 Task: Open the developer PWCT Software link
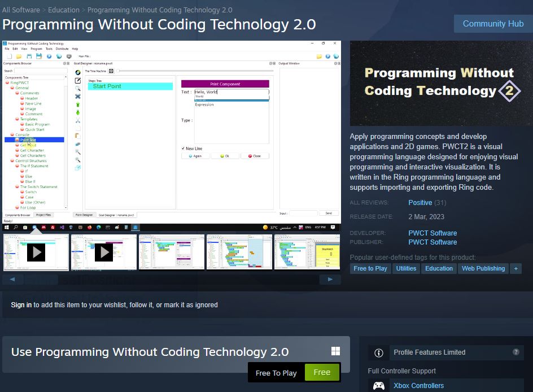pyautogui.click(x=432, y=233)
